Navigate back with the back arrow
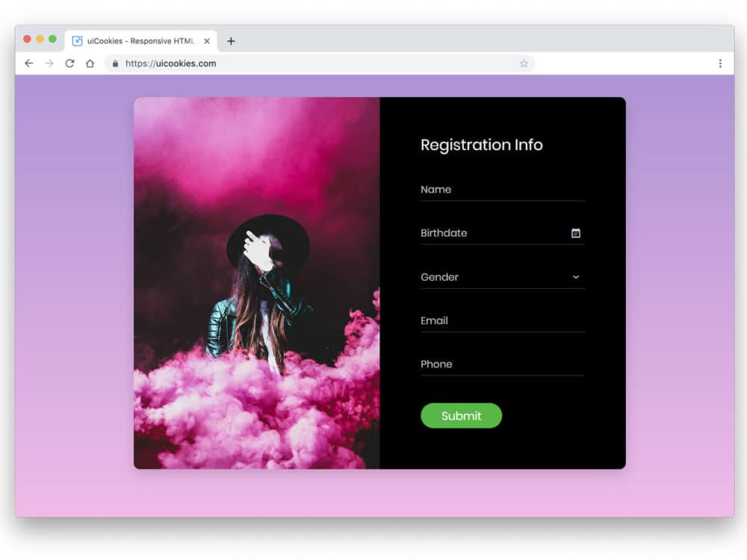Viewport: 747px width, 560px height. [x=28, y=63]
